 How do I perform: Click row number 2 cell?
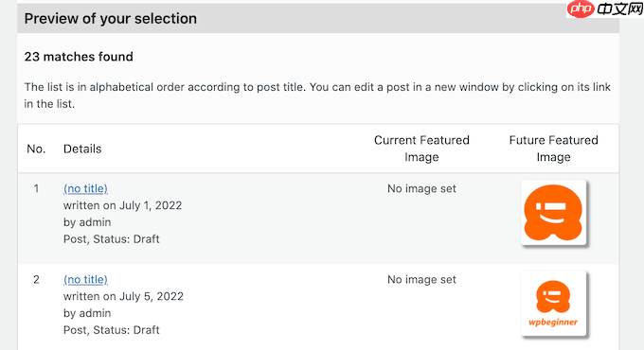coord(36,279)
